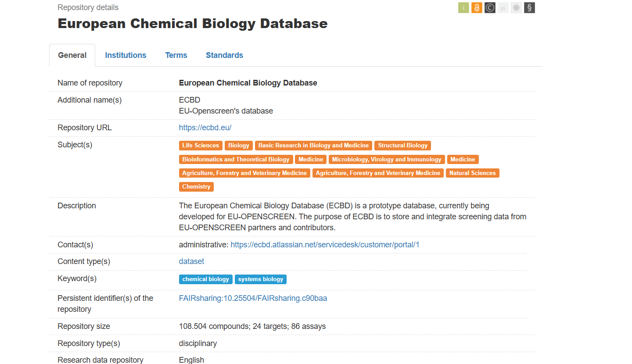Click the grey certificate icon
Image resolution: width=632 pixels, height=364 pixels.
[x=516, y=7]
